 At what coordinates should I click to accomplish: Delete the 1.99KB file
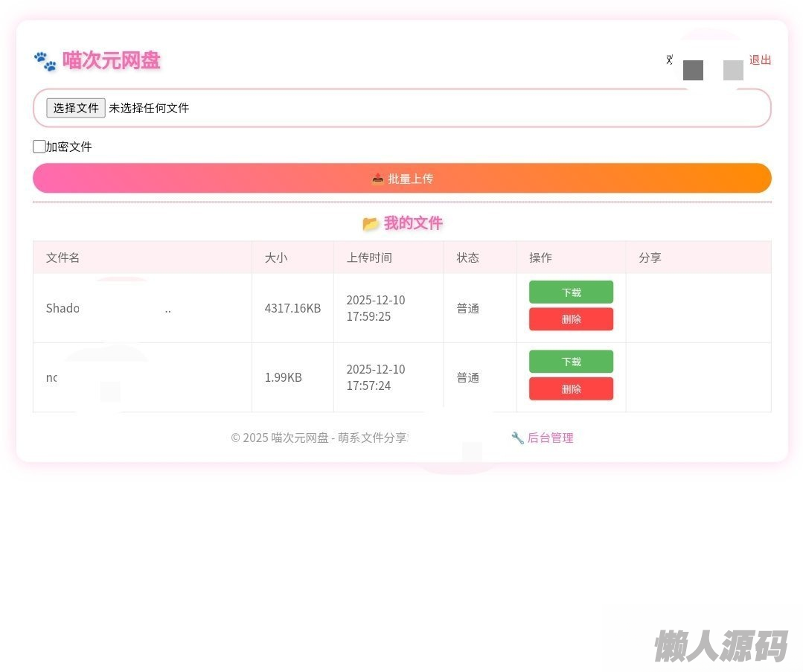571,388
